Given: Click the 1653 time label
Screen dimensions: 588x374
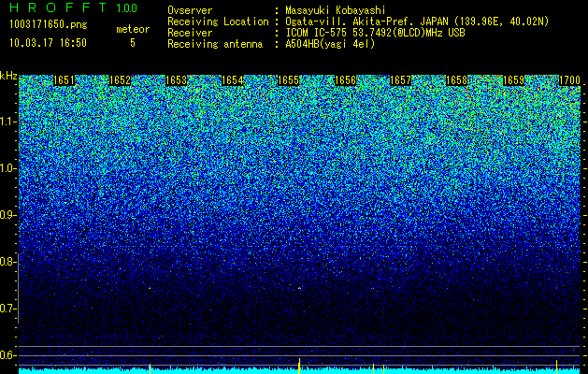Looking at the screenshot, I should click(x=177, y=80).
